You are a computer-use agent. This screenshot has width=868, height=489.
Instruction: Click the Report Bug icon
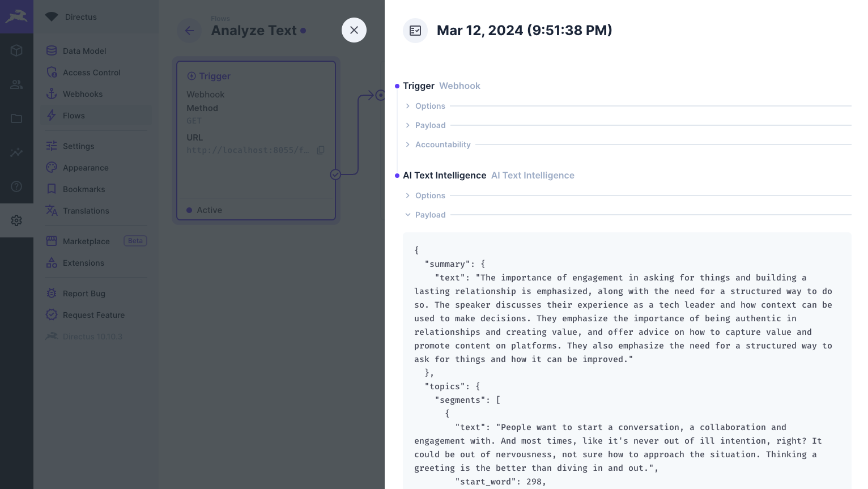[52, 293]
